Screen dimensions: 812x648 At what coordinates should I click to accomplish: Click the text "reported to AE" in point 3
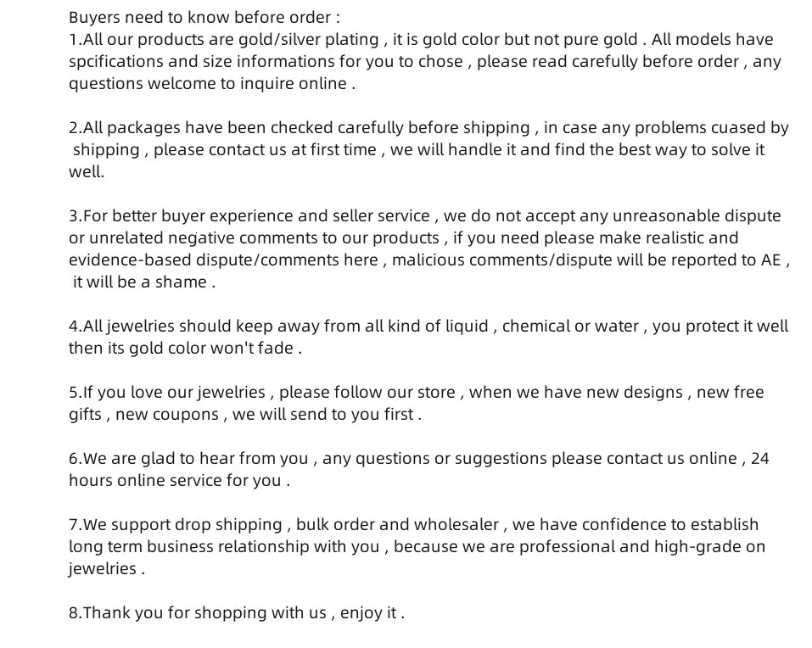click(x=726, y=260)
